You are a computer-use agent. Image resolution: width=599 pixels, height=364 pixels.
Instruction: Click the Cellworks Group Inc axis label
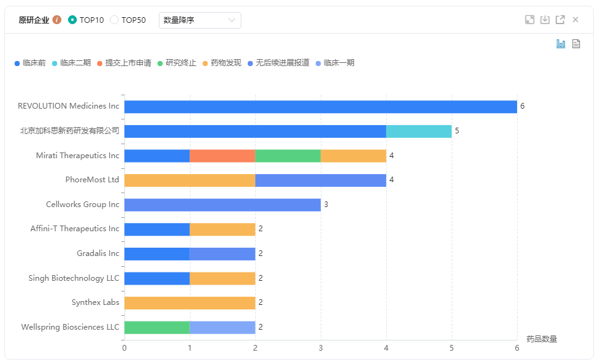point(83,205)
